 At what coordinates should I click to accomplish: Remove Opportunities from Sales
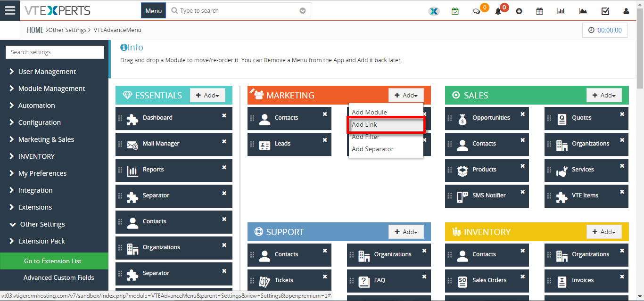coord(522,114)
